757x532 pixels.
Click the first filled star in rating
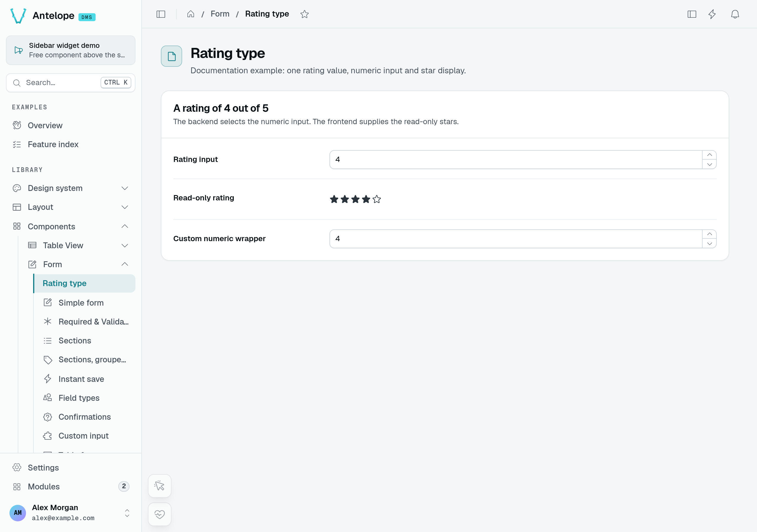(x=334, y=199)
